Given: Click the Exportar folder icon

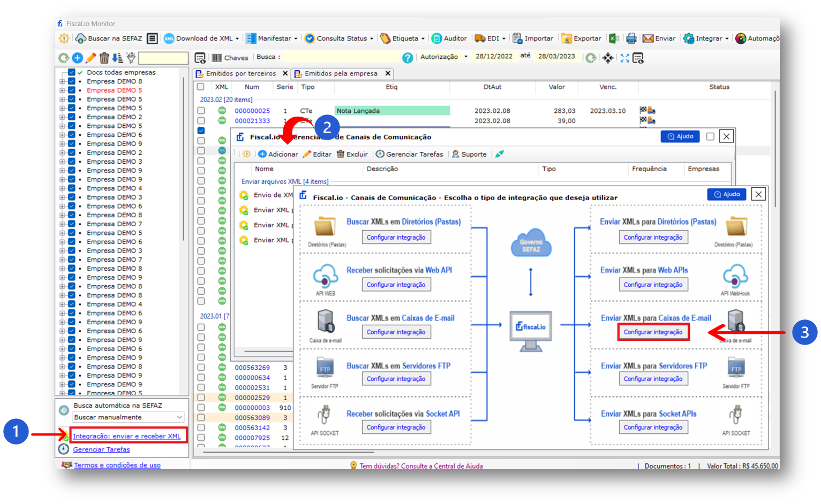Looking at the screenshot, I should [567, 39].
